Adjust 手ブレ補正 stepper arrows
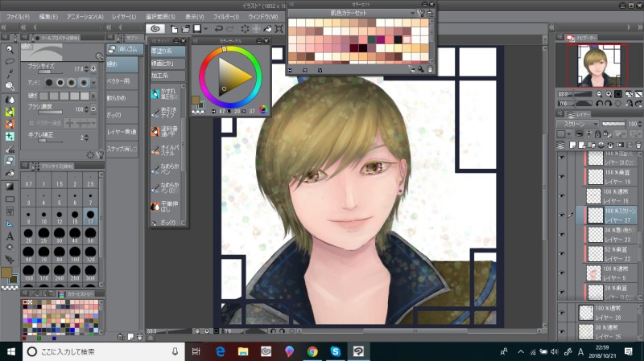Image resolution: width=644 pixels, height=361 pixels. (x=86, y=137)
